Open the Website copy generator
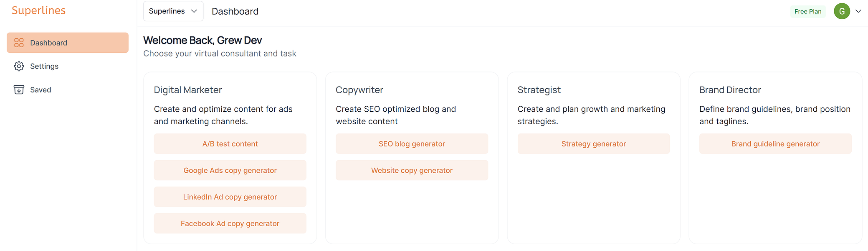The image size is (868, 251). [412, 170]
